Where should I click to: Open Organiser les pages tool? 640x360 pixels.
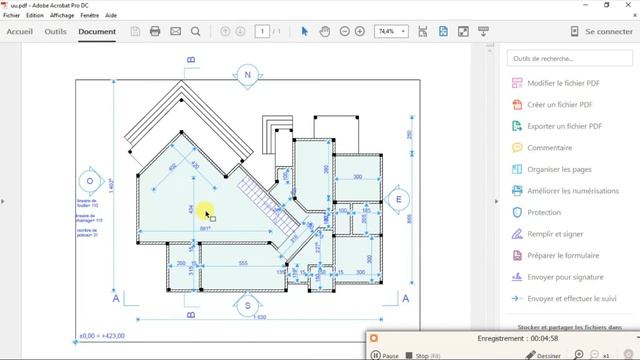[x=551, y=169]
